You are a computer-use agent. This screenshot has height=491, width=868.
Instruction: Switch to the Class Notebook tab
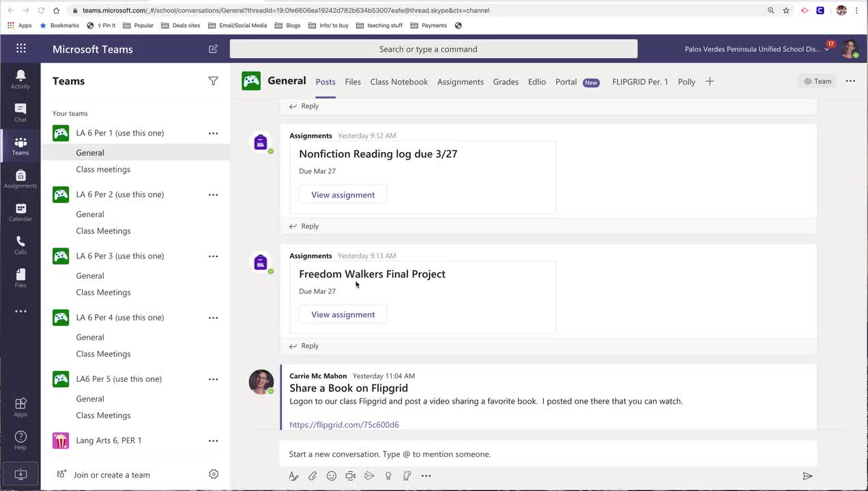[x=399, y=82]
